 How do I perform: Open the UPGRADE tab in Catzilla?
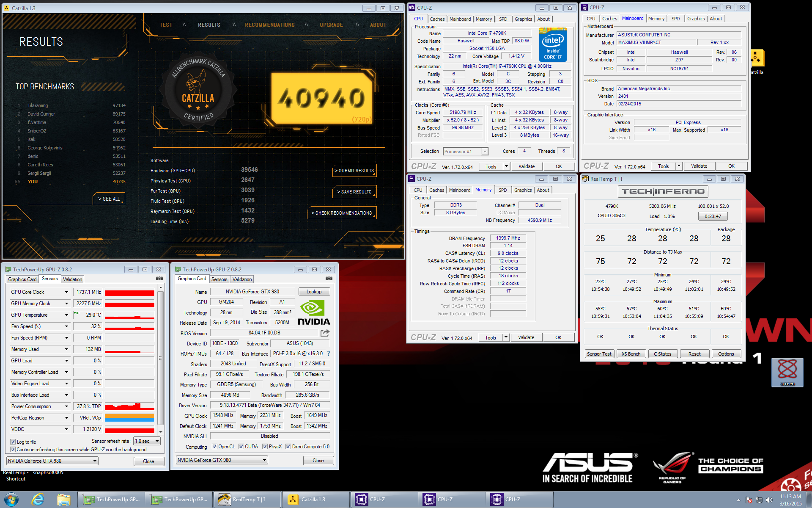click(331, 25)
